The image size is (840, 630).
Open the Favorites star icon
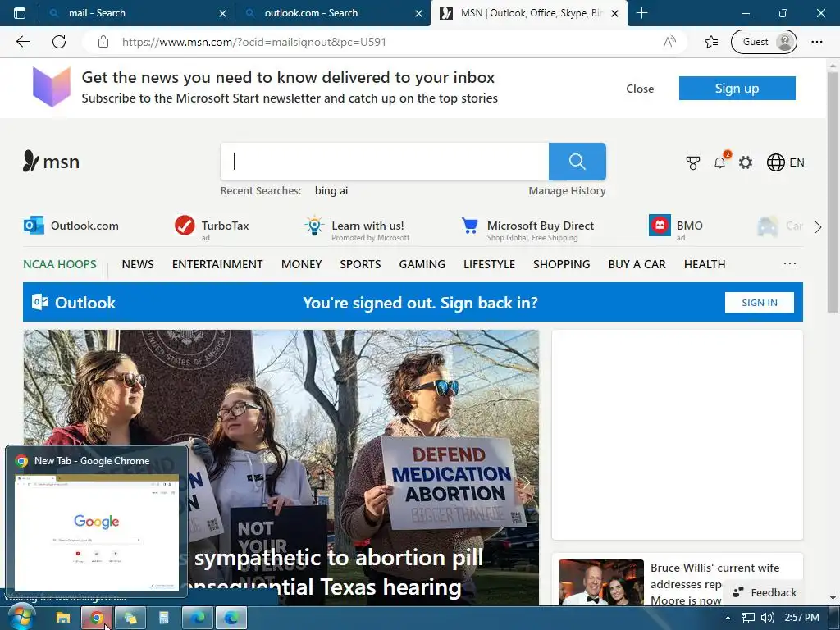click(711, 42)
